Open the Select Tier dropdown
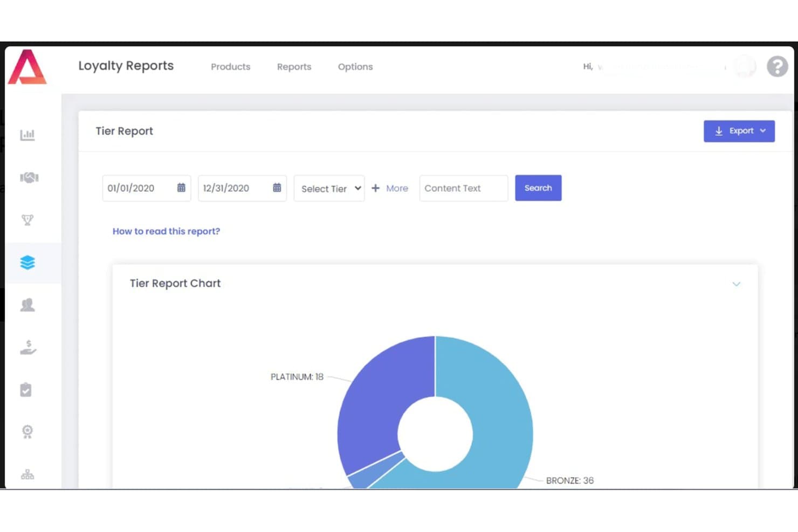The image size is (798, 532). click(329, 188)
